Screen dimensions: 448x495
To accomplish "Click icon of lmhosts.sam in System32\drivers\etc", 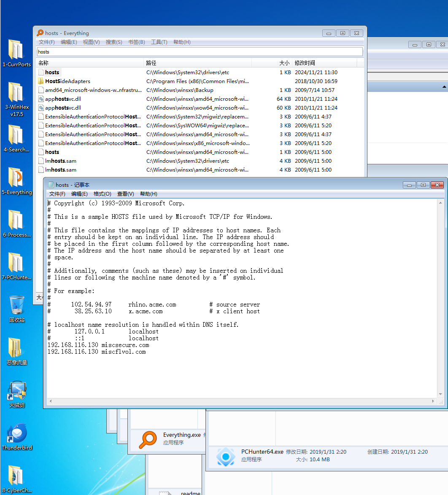I will point(41,161).
